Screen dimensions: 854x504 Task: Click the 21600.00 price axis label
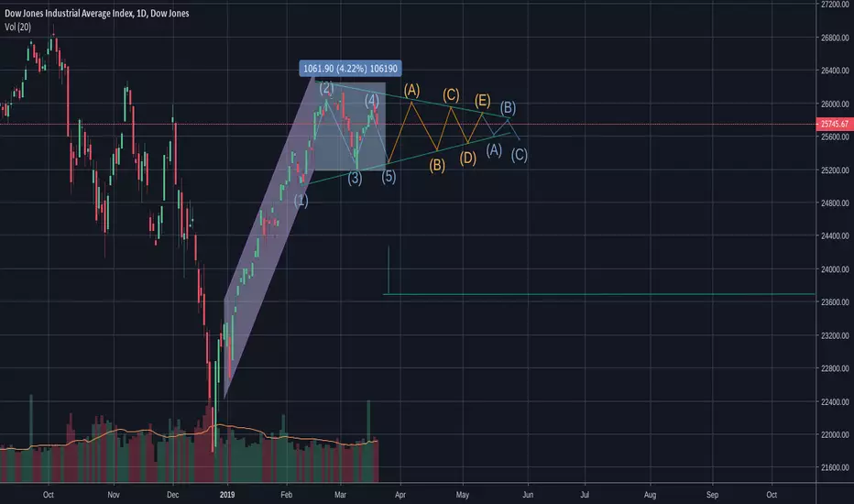click(x=835, y=467)
